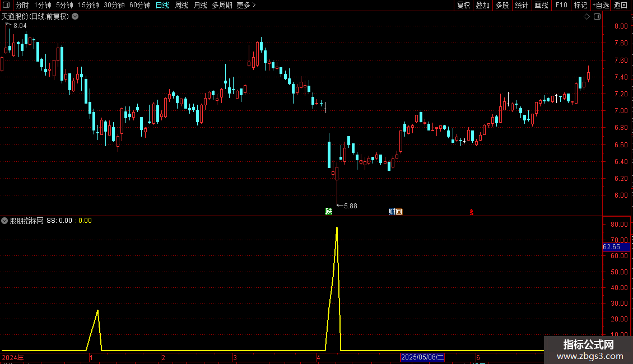Open the 多周期 multi-period view
This screenshot has height=364, width=633.
(222, 5)
